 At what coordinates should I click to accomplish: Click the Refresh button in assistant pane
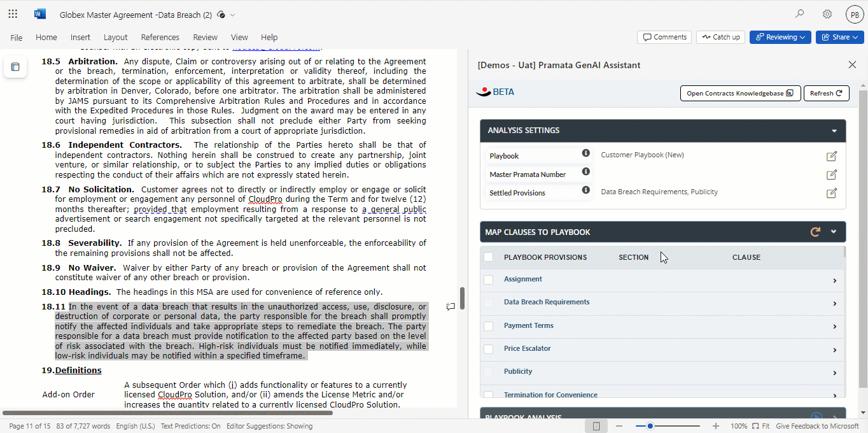[x=826, y=93]
